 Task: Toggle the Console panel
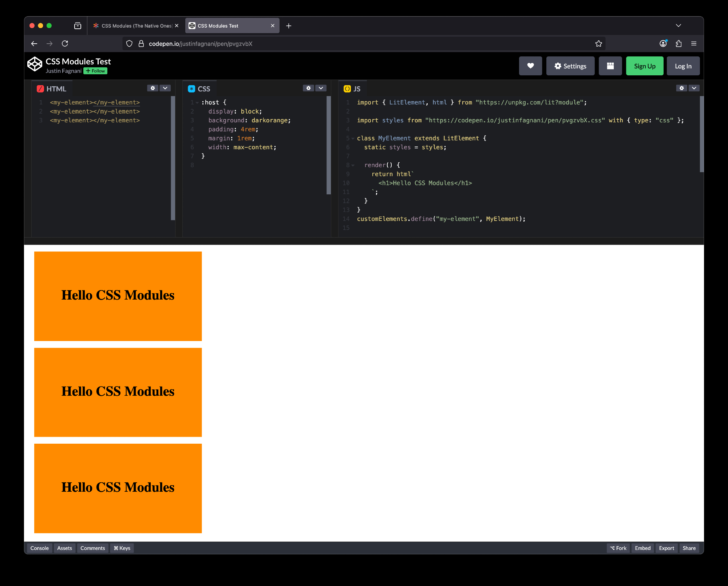tap(39, 548)
